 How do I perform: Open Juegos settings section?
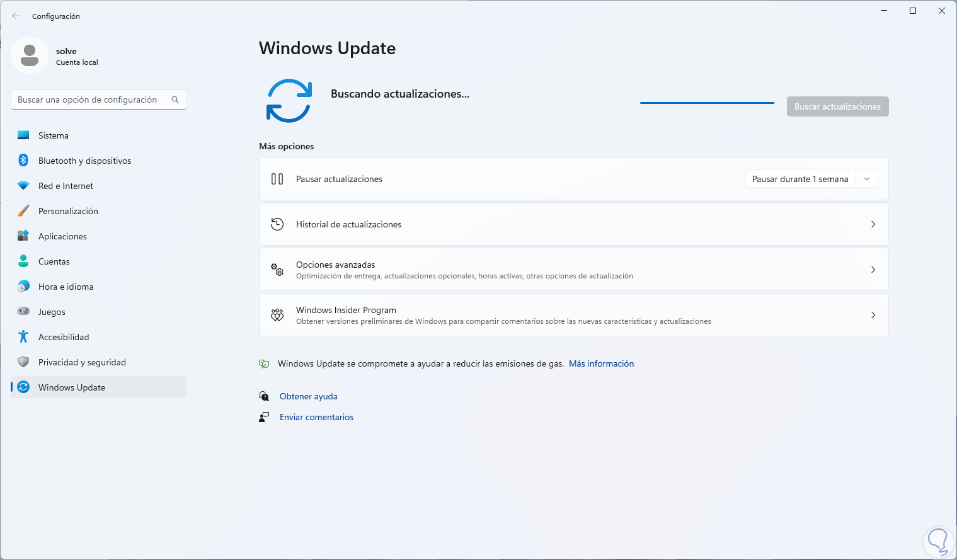tap(99, 312)
